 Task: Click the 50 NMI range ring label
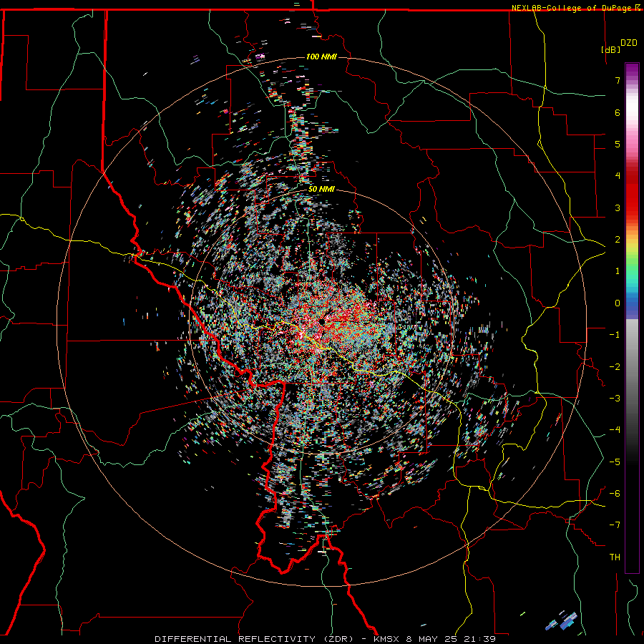pos(321,190)
